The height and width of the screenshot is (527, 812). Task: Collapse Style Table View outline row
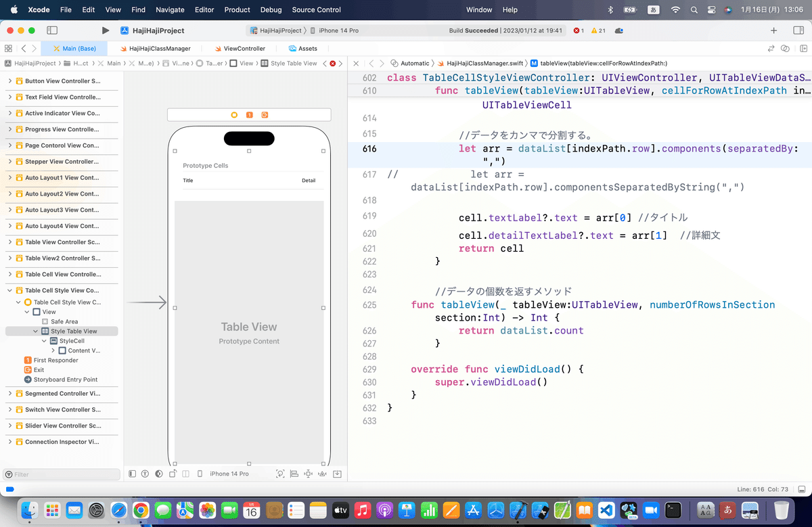[35, 331]
